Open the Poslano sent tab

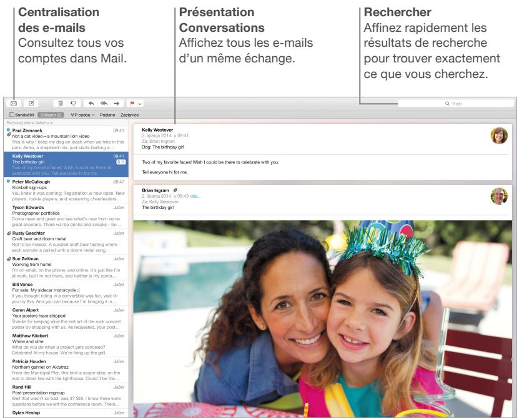click(107, 115)
